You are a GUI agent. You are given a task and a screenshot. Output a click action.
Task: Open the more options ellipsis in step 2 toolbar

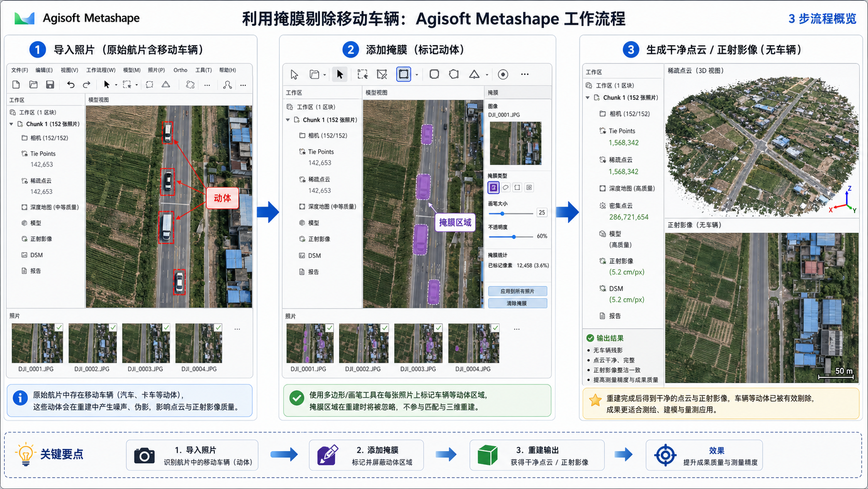point(525,74)
